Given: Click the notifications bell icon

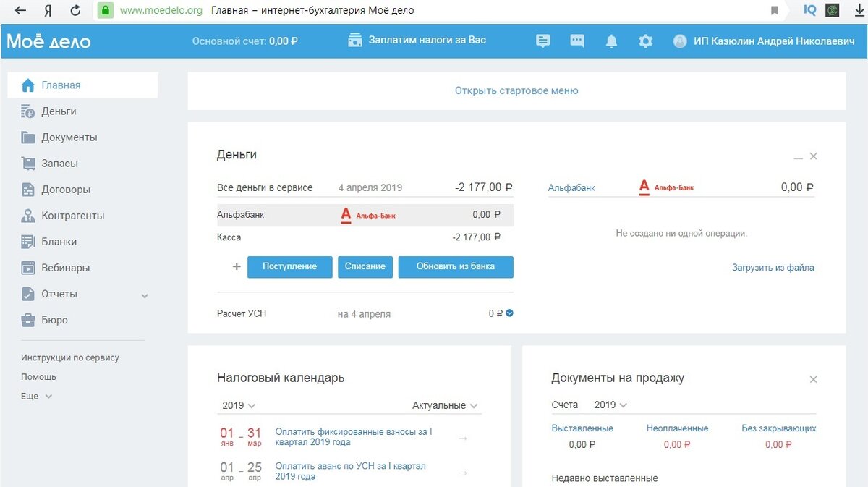Looking at the screenshot, I should pyautogui.click(x=611, y=41).
